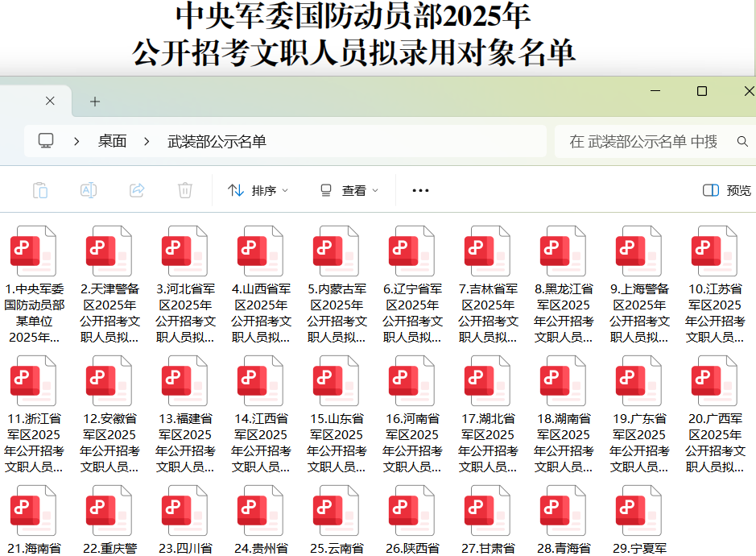Click the share icon in toolbar

137,190
